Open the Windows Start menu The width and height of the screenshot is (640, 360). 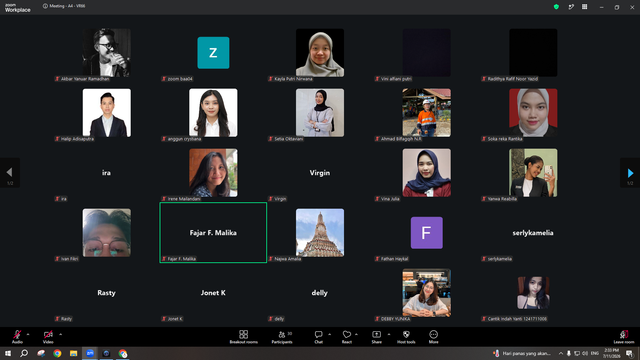click(8, 353)
